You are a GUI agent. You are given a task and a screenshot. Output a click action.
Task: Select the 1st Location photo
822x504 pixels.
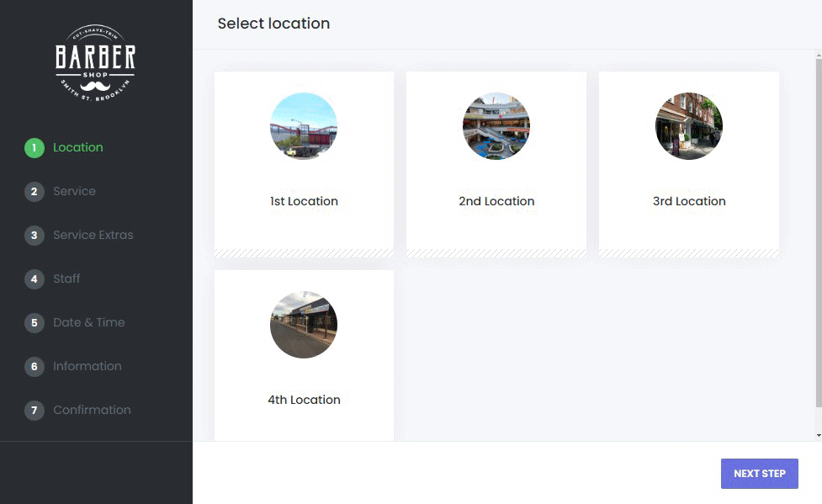tap(304, 126)
